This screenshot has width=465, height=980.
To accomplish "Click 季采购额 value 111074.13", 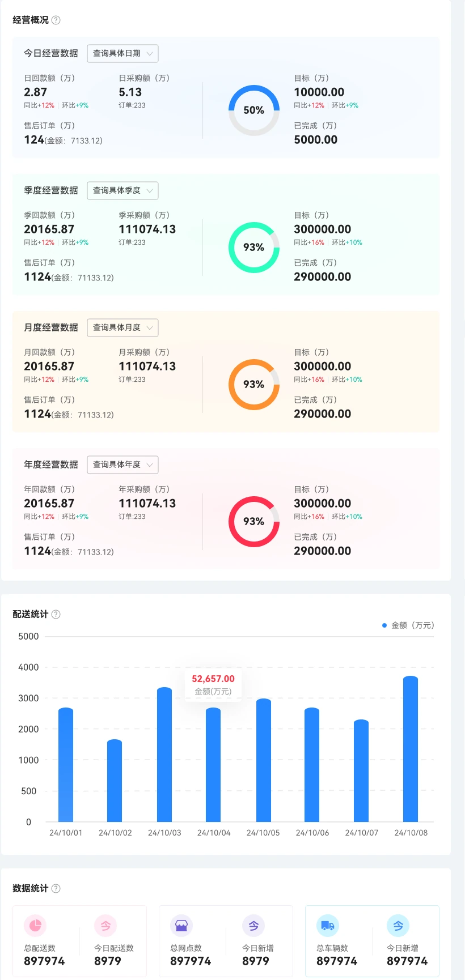I will coord(147,229).
